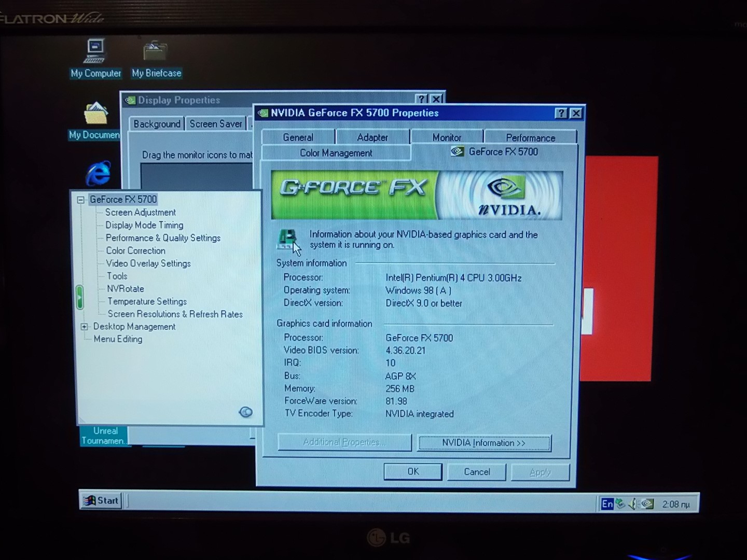The height and width of the screenshot is (560, 747).
Task: Open Screen Adjustment in the tree
Action: point(141,213)
